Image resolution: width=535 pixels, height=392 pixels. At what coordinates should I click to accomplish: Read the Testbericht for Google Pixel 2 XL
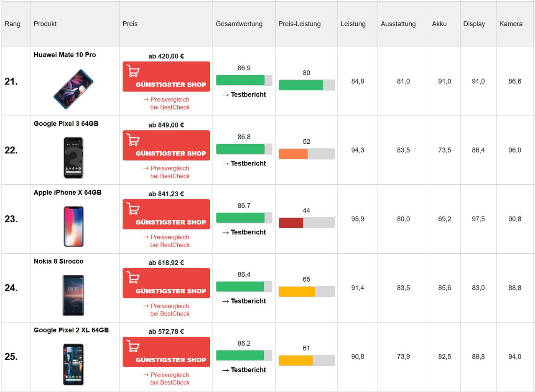(244, 370)
